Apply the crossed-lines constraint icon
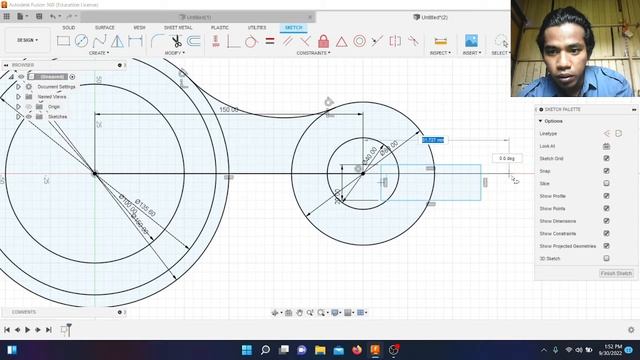The image size is (640, 360). tap(305, 41)
